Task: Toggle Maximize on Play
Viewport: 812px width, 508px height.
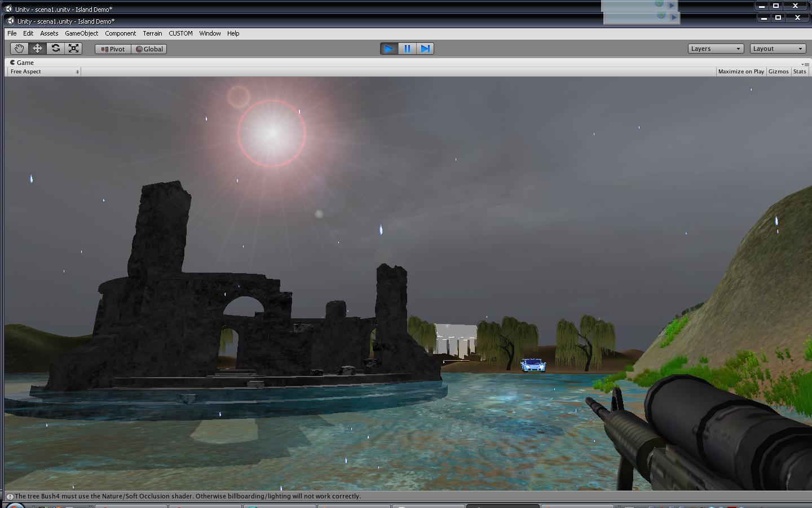Action: pyautogui.click(x=741, y=72)
